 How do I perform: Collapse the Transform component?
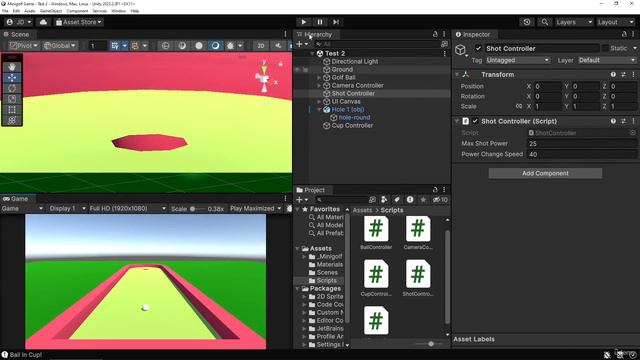pos(457,75)
